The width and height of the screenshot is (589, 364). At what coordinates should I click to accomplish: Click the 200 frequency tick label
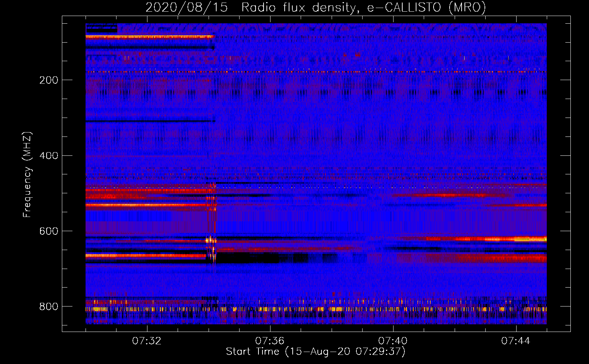[49, 80]
